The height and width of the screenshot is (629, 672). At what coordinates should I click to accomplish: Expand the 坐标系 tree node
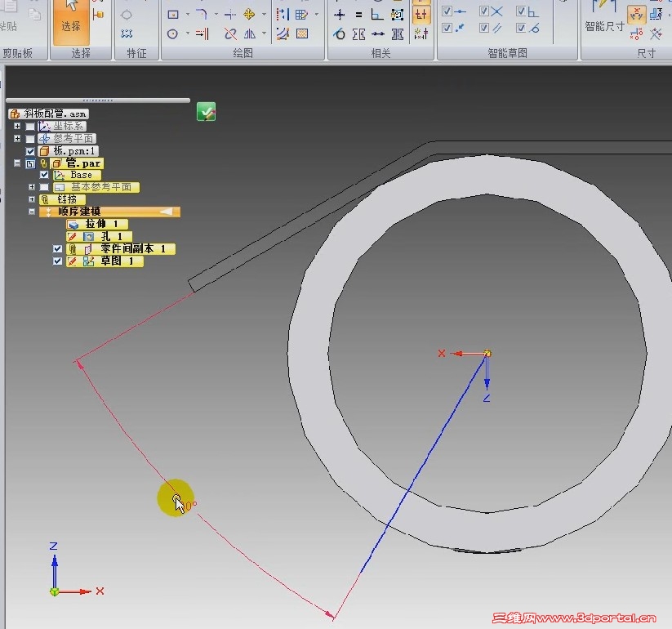tap(17, 126)
